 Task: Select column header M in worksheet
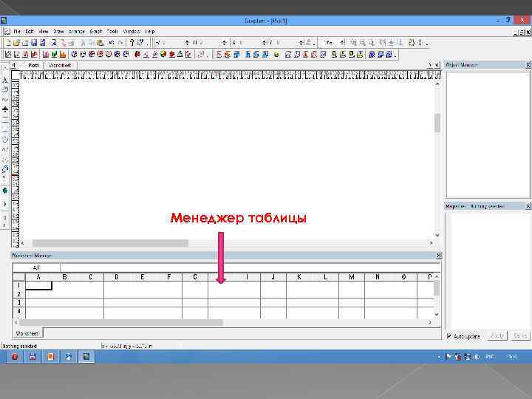point(352,277)
